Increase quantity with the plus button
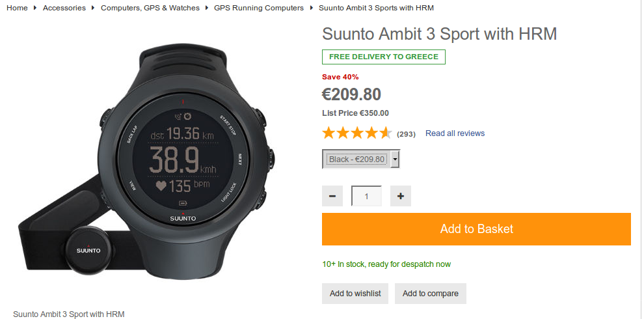 pyautogui.click(x=401, y=196)
